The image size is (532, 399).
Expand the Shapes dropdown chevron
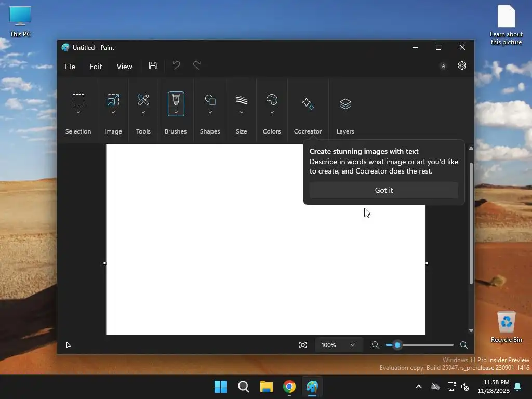click(210, 112)
